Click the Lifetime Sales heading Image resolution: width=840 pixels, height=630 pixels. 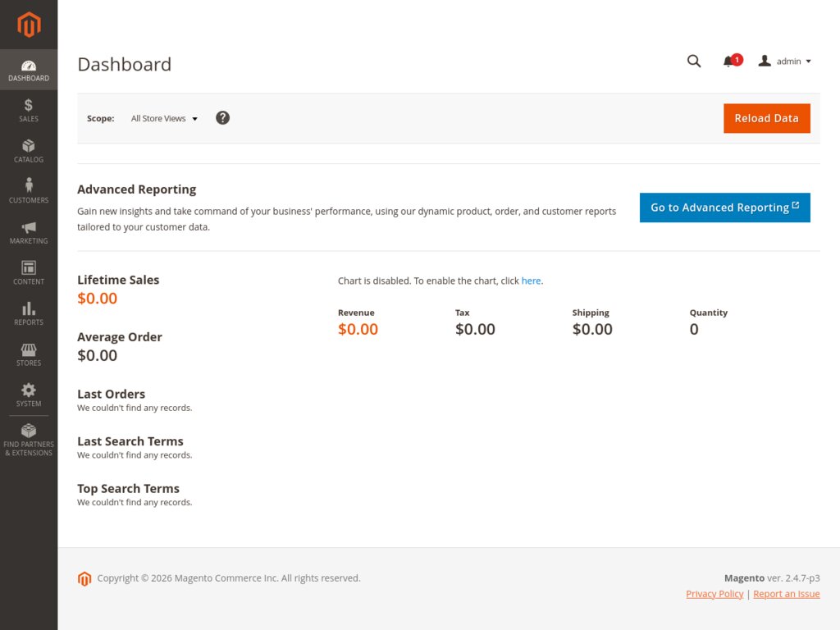(x=118, y=280)
